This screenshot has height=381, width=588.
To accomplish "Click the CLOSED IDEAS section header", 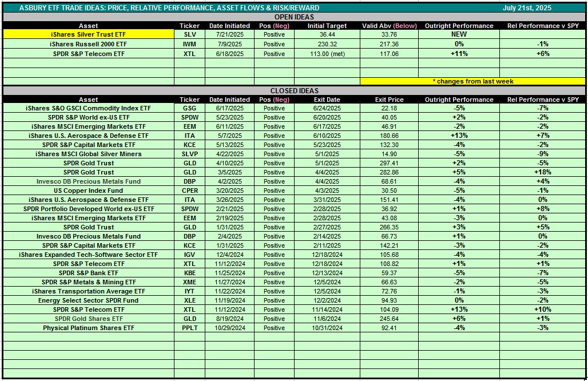I will click(x=294, y=91).
